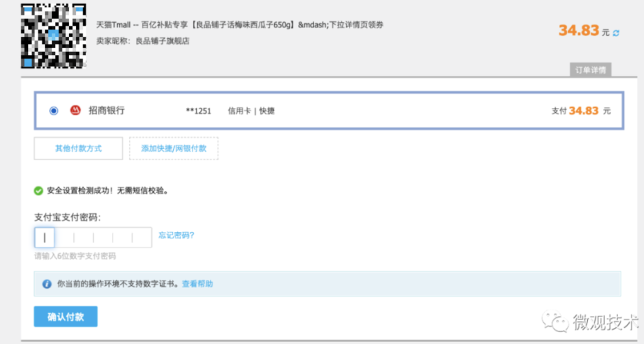Click 添加快捷/网银付款 button

pos(174,148)
